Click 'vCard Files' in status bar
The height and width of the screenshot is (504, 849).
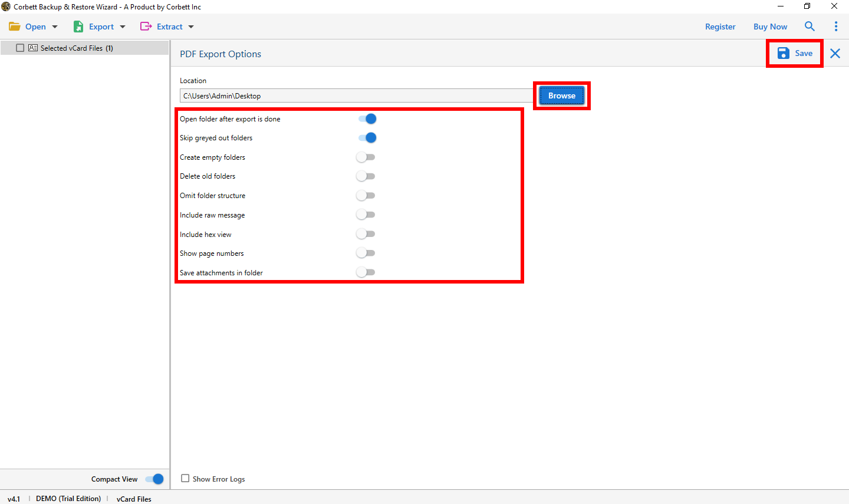pyautogui.click(x=134, y=499)
